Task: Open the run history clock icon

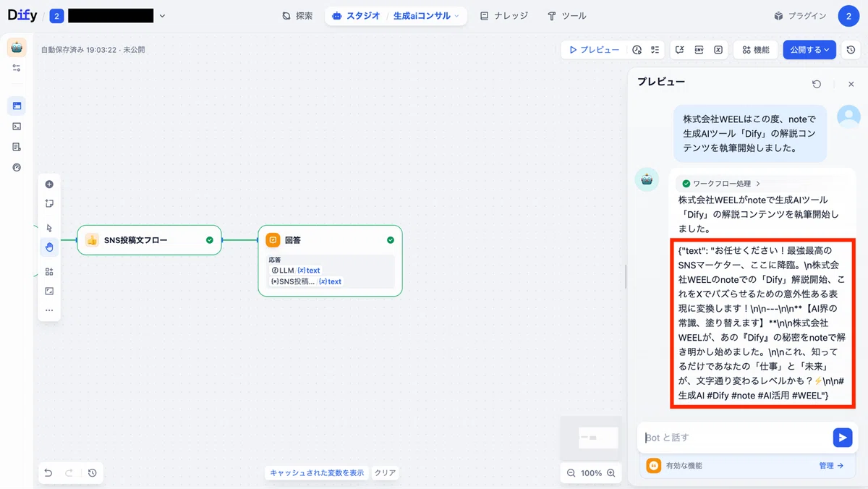Action: click(x=637, y=50)
